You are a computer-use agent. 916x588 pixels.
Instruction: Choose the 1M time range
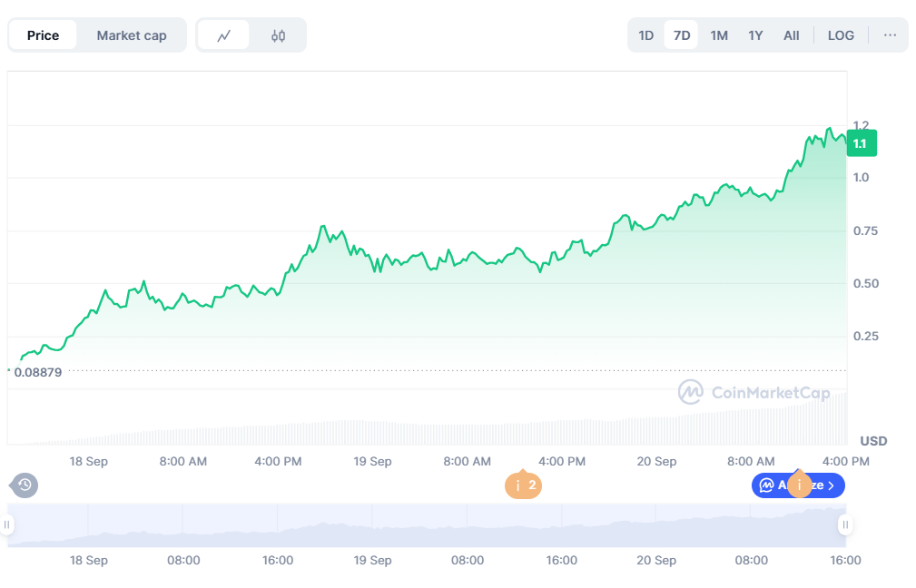719,35
